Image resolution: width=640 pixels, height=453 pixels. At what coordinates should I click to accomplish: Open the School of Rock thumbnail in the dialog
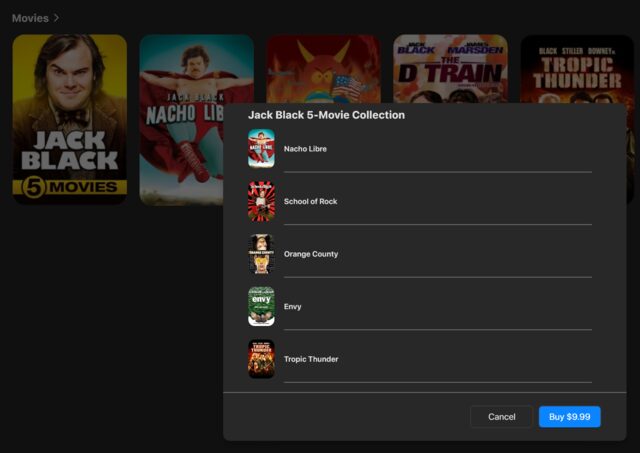[261, 201]
